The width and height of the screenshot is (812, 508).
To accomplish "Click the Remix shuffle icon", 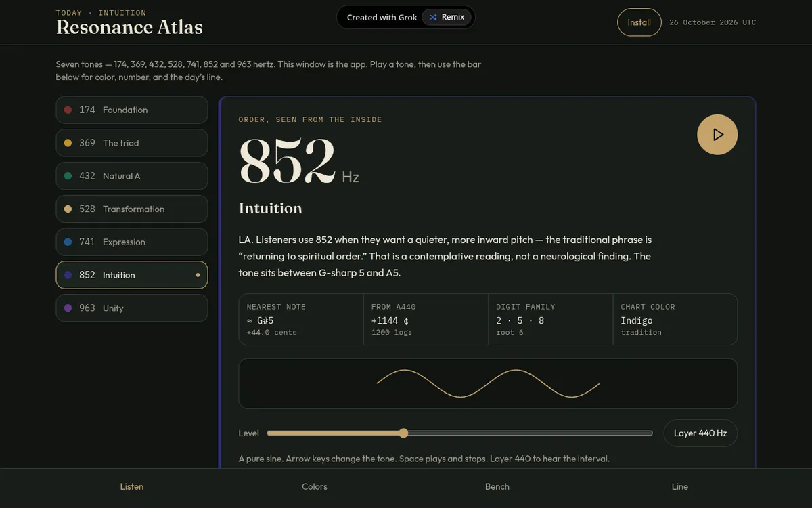I will 433,17.
